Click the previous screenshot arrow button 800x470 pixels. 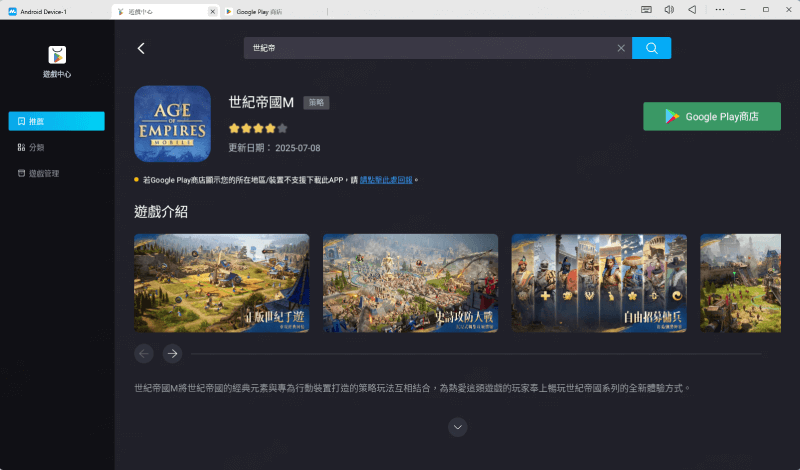[144, 353]
